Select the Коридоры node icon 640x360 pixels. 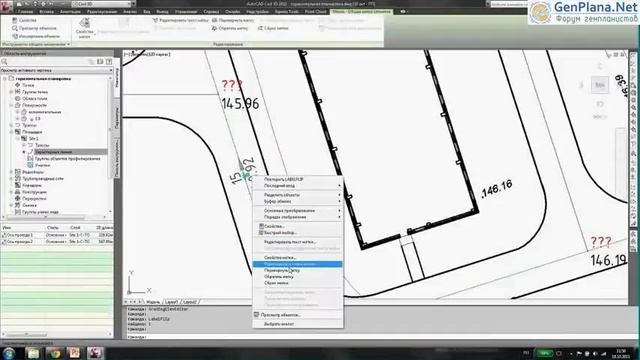(x=18, y=185)
